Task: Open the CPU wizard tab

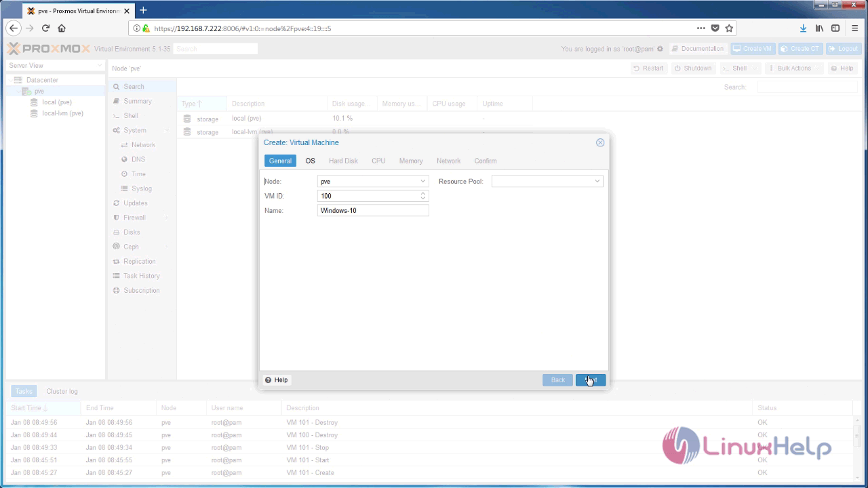Action: tap(378, 161)
